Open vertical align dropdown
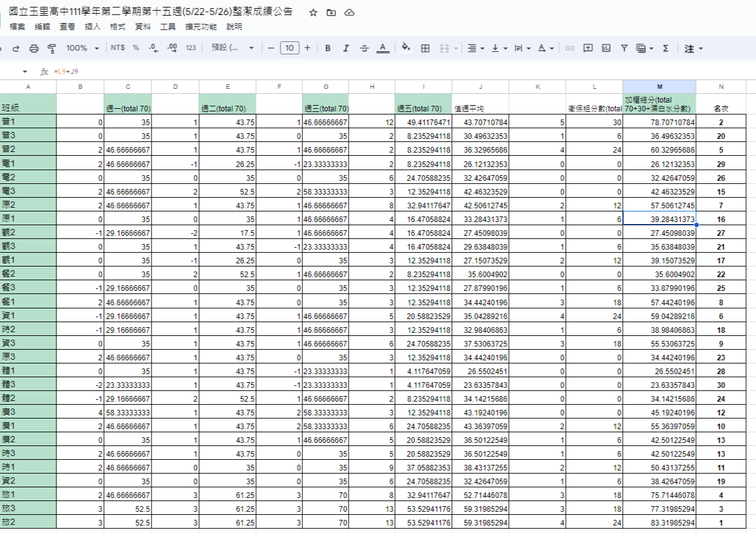Screen dimensions: 756x533 click(x=499, y=48)
